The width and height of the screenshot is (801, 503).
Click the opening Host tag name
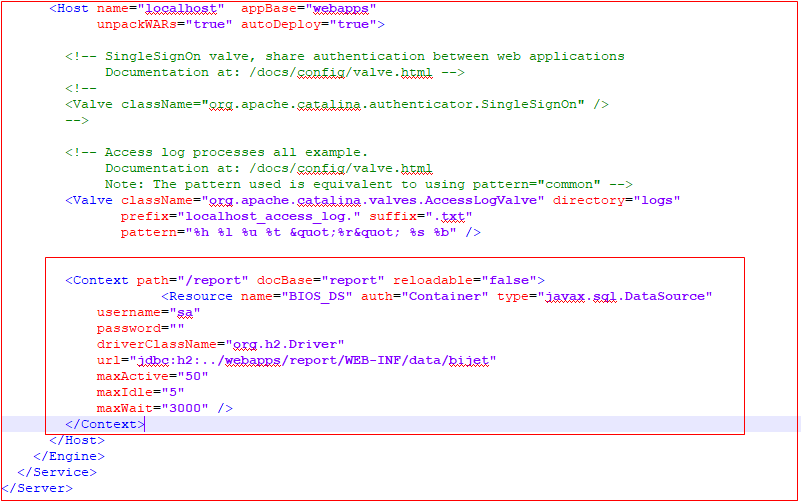point(74,8)
